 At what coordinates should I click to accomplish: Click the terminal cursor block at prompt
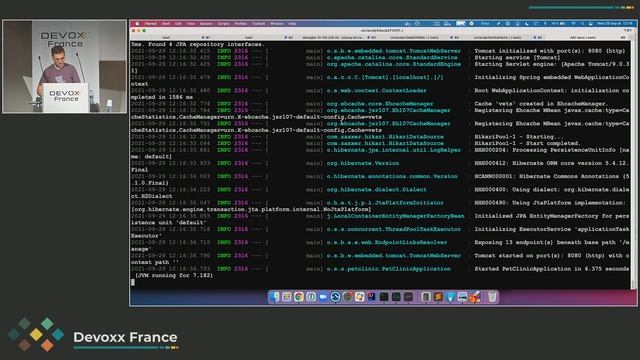point(133,282)
